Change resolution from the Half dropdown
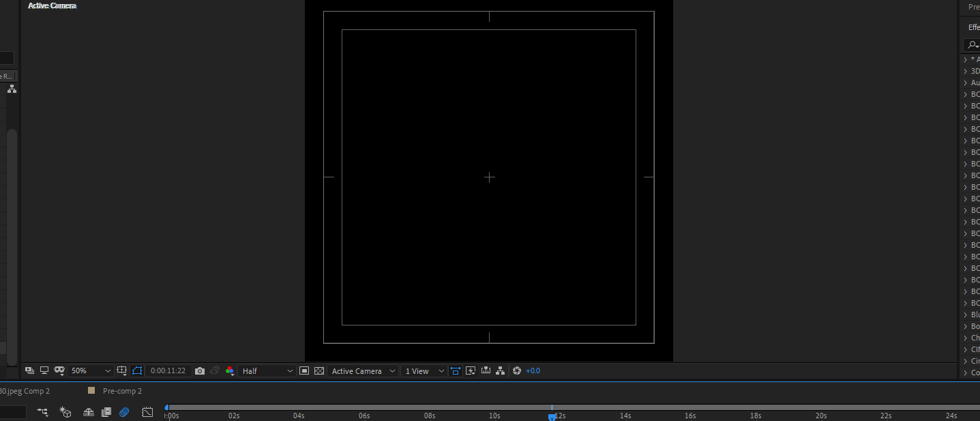Image resolution: width=980 pixels, height=421 pixels. (267, 371)
